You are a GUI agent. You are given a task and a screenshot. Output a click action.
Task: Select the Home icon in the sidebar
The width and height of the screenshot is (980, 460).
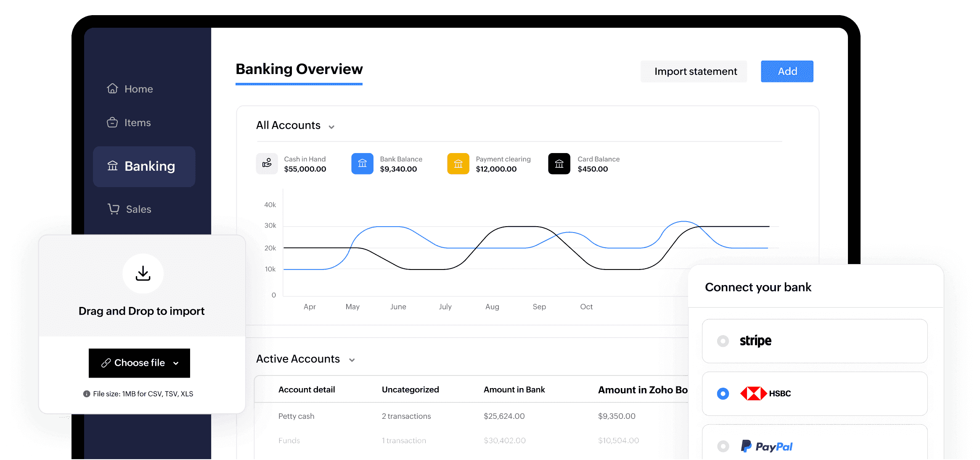click(x=112, y=88)
